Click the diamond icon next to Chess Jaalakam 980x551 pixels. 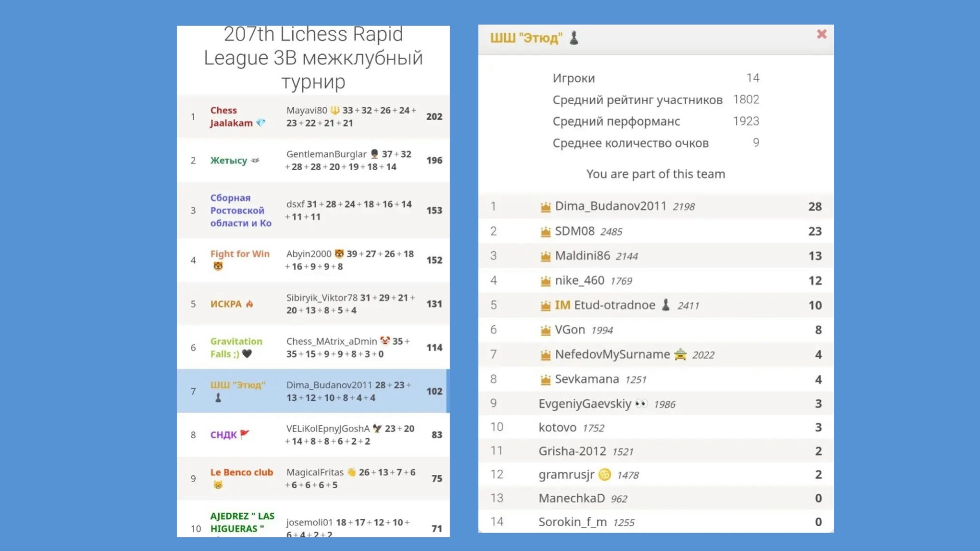click(x=261, y=123)
